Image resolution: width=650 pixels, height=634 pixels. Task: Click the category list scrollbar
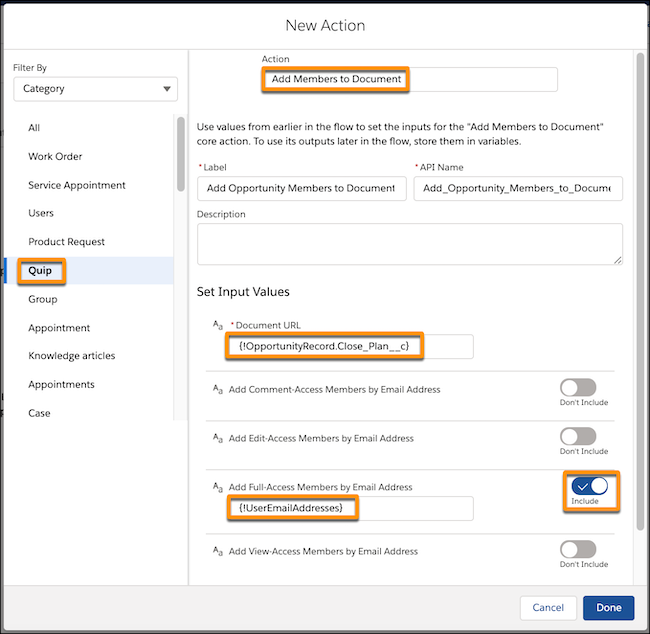click(x=181, y=154)
